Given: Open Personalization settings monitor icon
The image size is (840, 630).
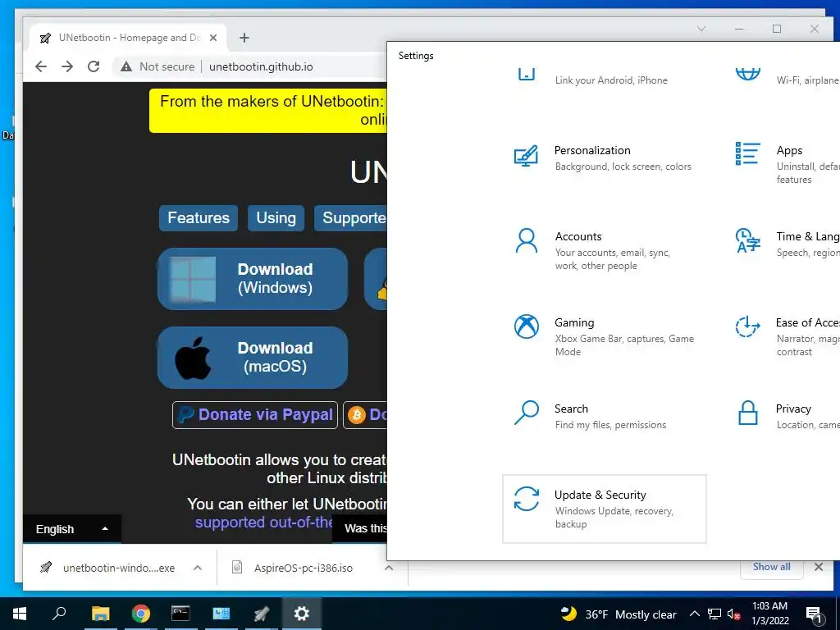Looking at the screenshot, I should pyautogui.click(x=526, y=156).
